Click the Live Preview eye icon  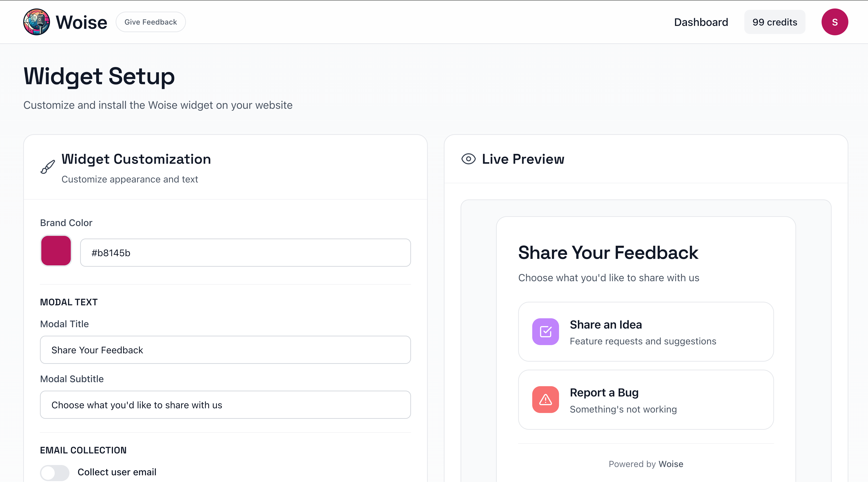pyautogui.click(x=468, y=159)
